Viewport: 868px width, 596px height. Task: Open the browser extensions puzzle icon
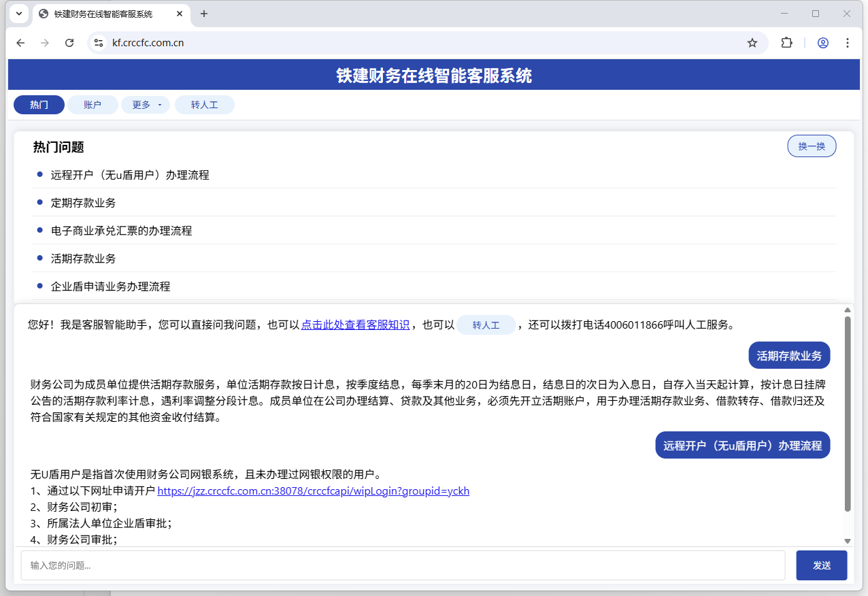pos(786,43)
